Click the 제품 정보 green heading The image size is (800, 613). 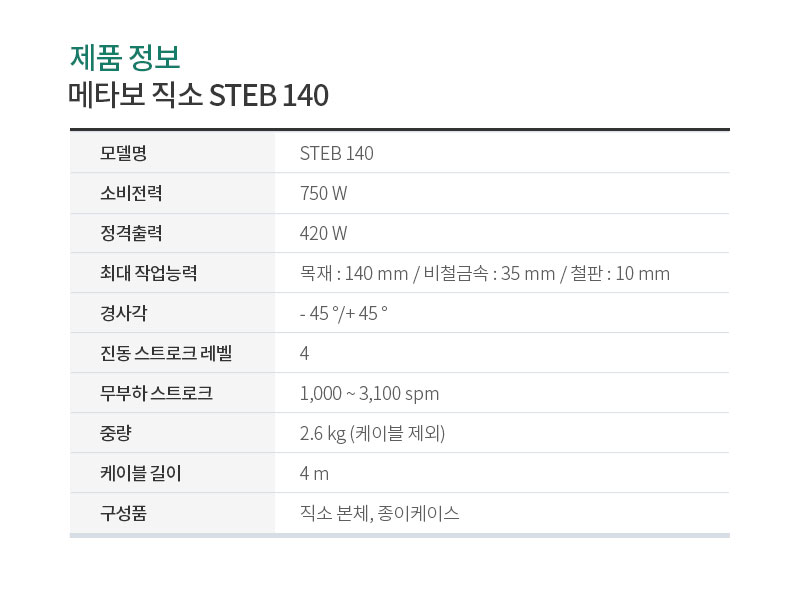coord(125,57)
